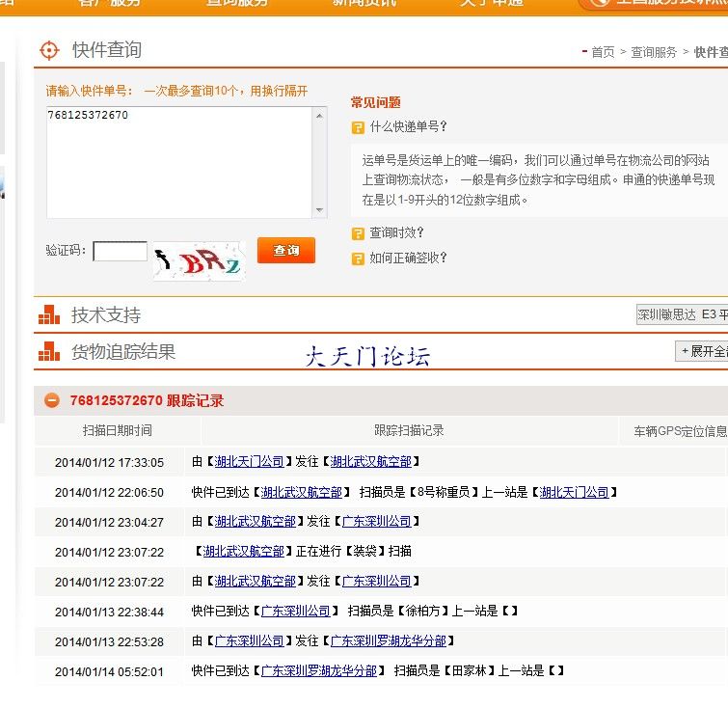Go to 查询服务 in the breadcrumb

pos(654,52)
